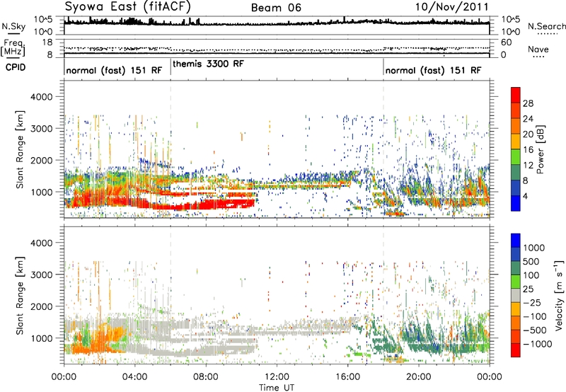The width and height of the screenshot is (566, 392).
Task: Pick the light green band of Power colorbar
Action: [516, 157]
